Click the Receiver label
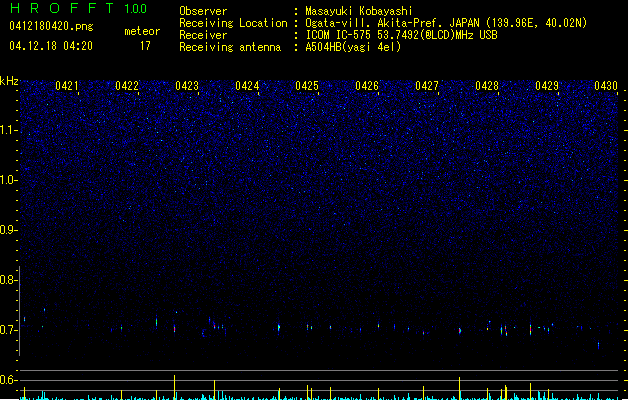Viewport: 629px width, 400px height. 203,35
